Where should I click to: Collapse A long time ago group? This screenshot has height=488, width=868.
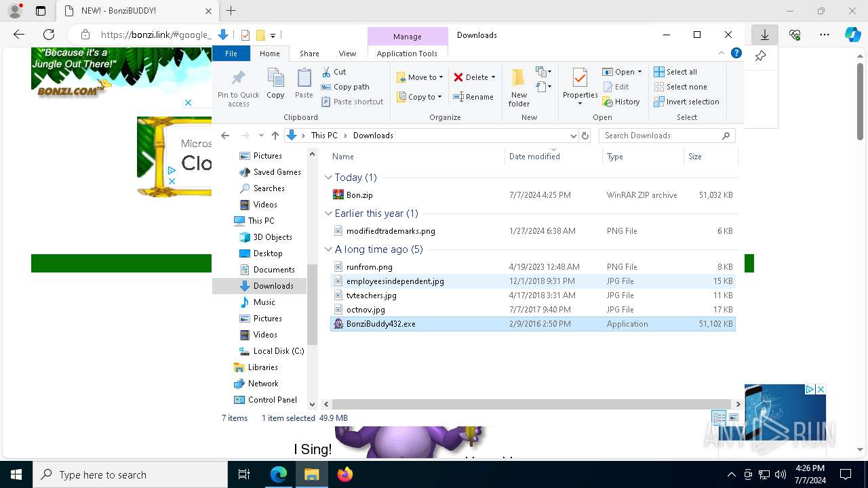329,249
